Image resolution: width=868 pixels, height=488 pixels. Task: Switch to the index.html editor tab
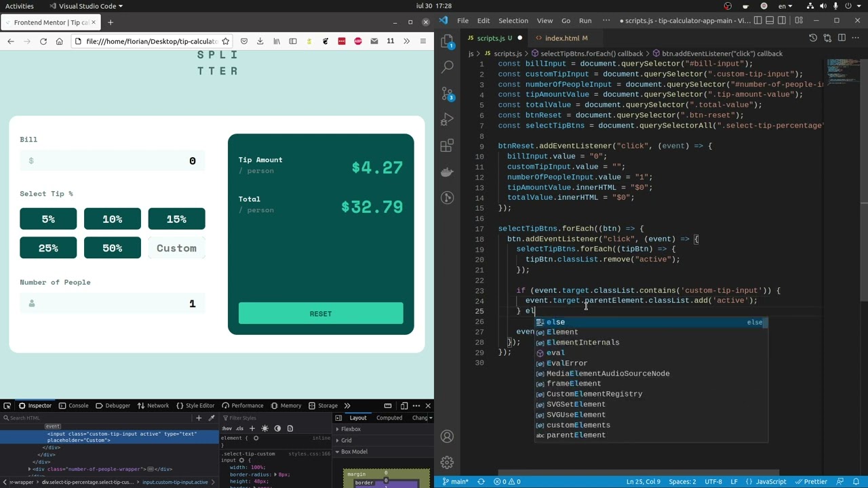(561, 38)
